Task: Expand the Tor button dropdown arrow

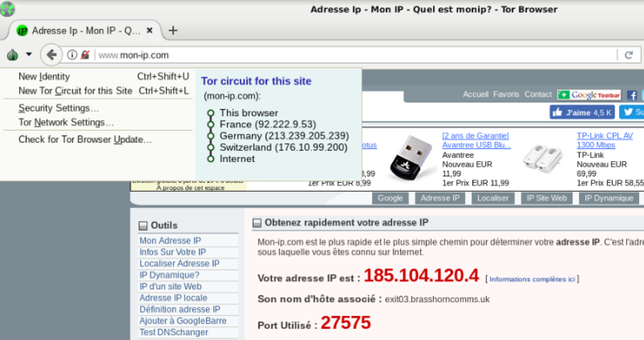Action: click(29, 54)
